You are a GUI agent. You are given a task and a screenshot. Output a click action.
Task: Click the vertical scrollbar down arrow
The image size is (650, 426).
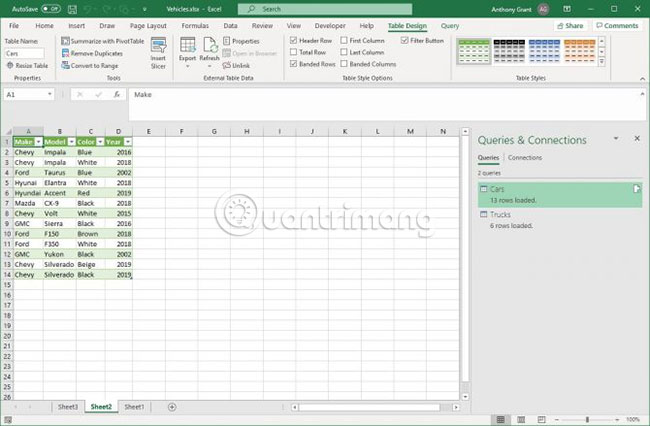465,397
